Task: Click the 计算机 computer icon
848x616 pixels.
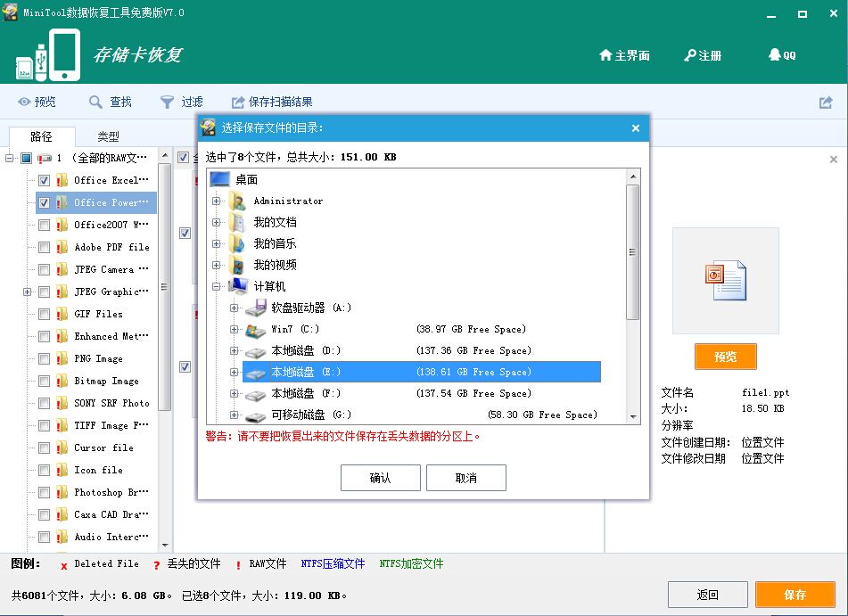Action: (x=238, y=287)
